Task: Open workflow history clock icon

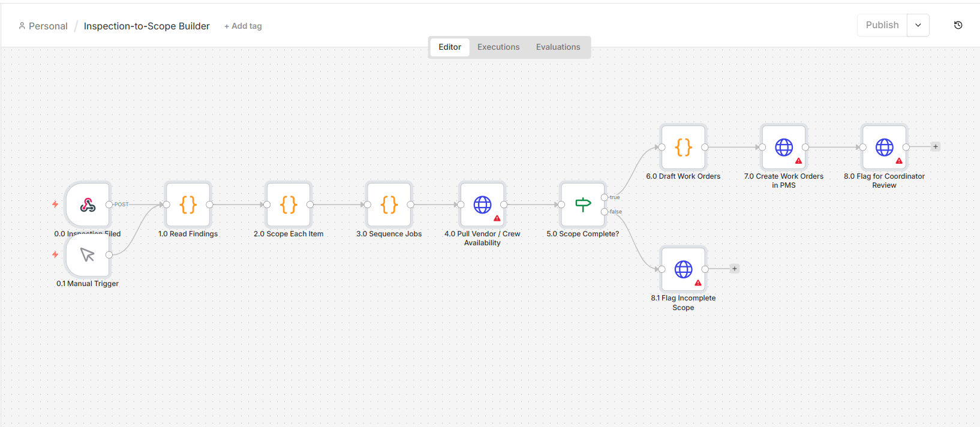Action: click(x=958, y=25)
